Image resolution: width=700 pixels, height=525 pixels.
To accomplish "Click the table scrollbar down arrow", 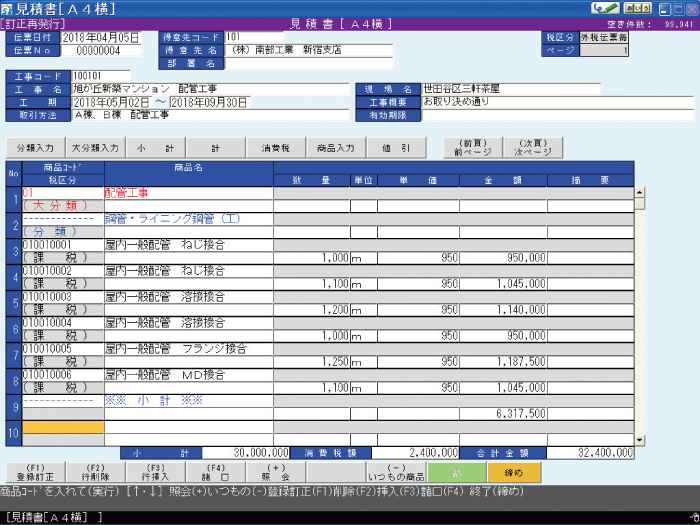I will [639, 439].
